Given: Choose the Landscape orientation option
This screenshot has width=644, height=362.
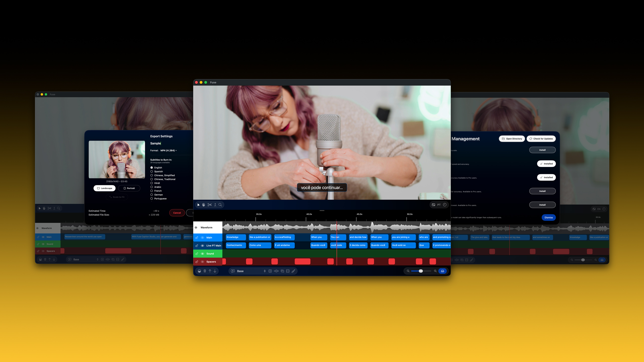Looking at the screenshot, I should pos(104,188).
